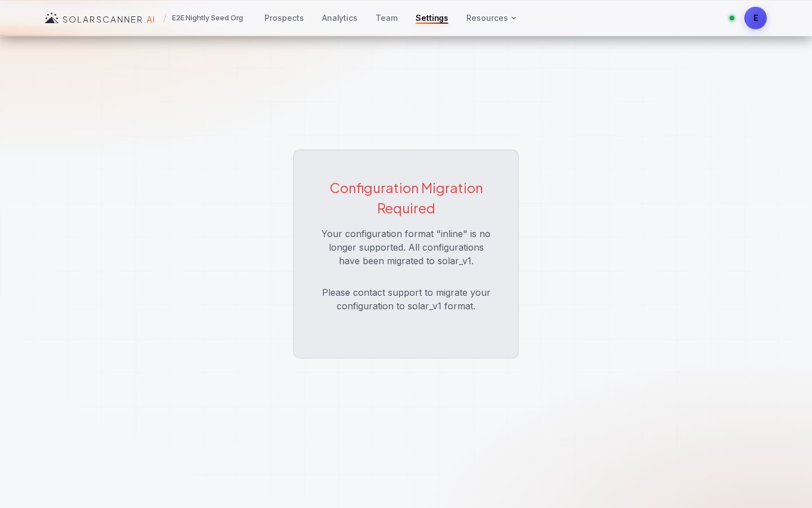
Task: Open the SOLARSCANNER.AI home link
Action: pos(100,19)
